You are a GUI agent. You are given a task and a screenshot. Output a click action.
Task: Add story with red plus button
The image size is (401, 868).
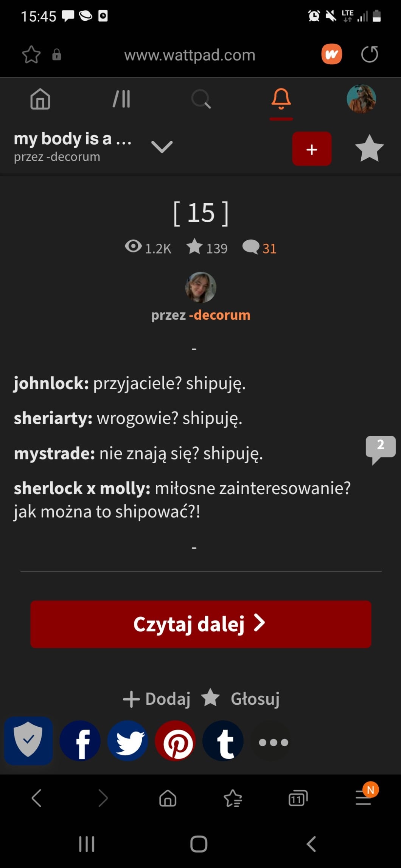click(312, 149)
